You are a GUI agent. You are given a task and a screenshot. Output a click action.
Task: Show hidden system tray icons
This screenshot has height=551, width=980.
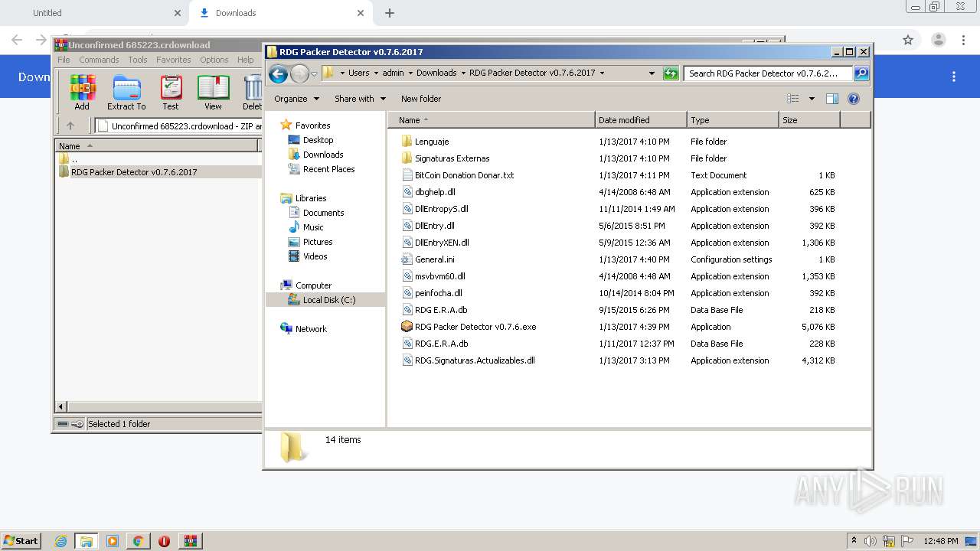point(854,541)
